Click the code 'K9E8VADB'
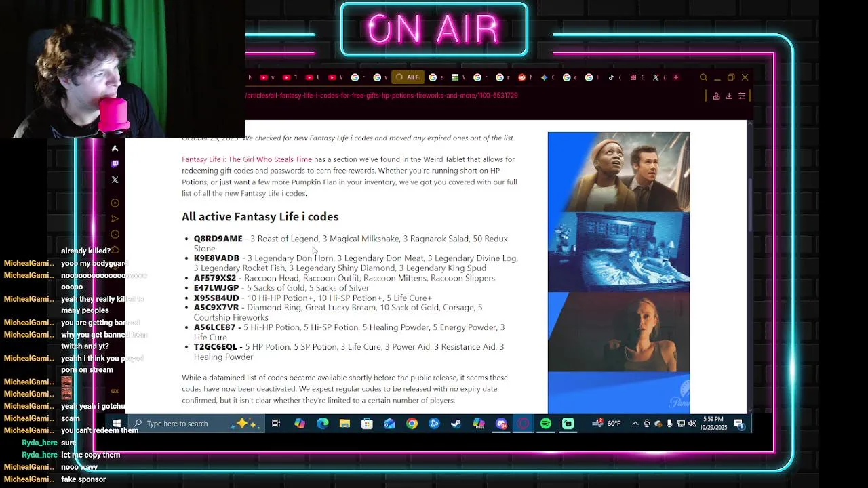Screen dimensions: 868x488 point(216,258)
